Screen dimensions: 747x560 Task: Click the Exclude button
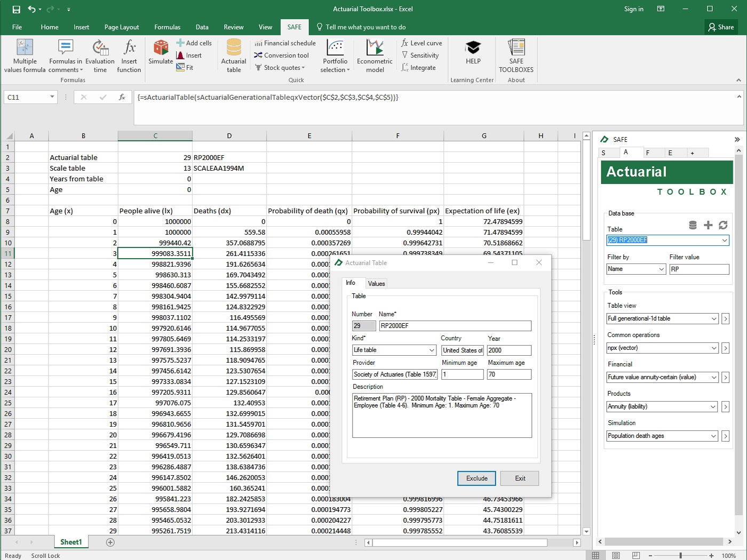tap(476, 478)
